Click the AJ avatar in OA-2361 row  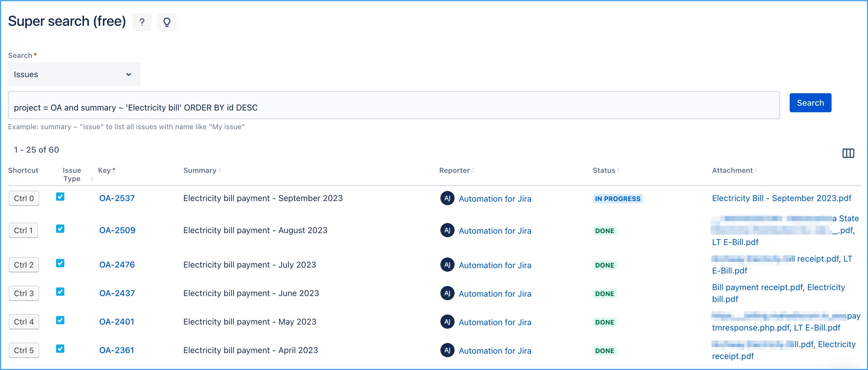(x=447, y=350)
